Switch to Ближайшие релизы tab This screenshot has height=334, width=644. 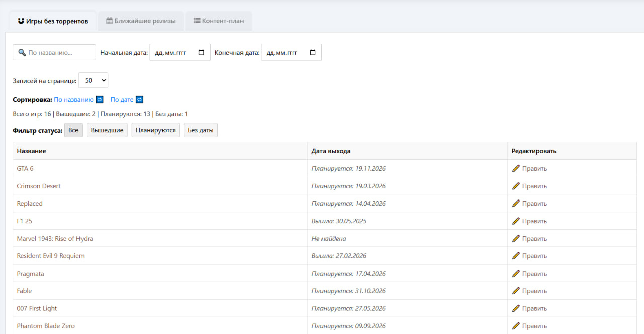(141, 21)
